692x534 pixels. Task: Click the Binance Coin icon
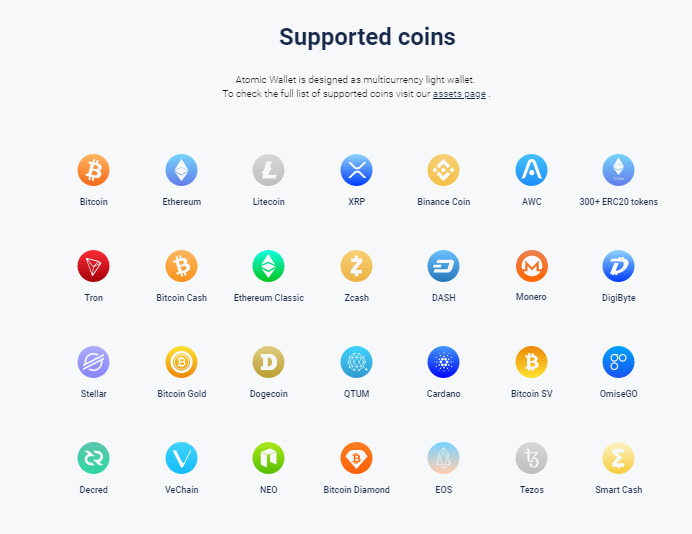coord(444,170)
